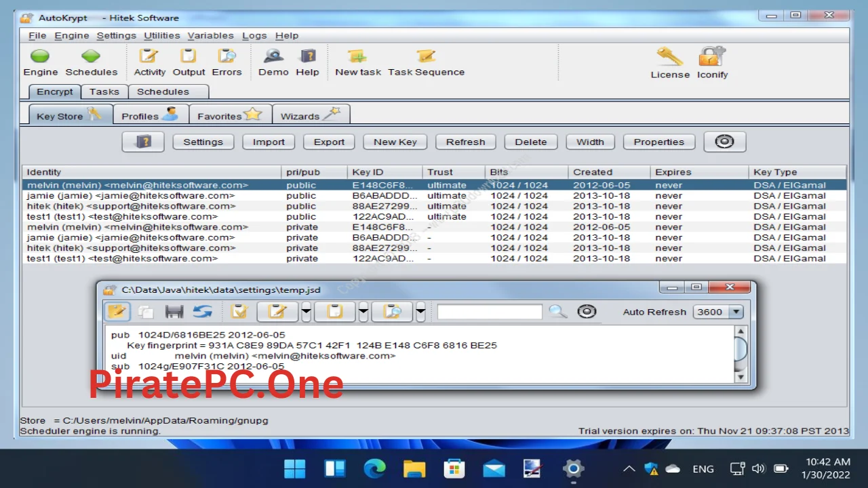Screen dimensions: 868x488
Task: Switch to the Tasks tab
Action: coord(104,91)
